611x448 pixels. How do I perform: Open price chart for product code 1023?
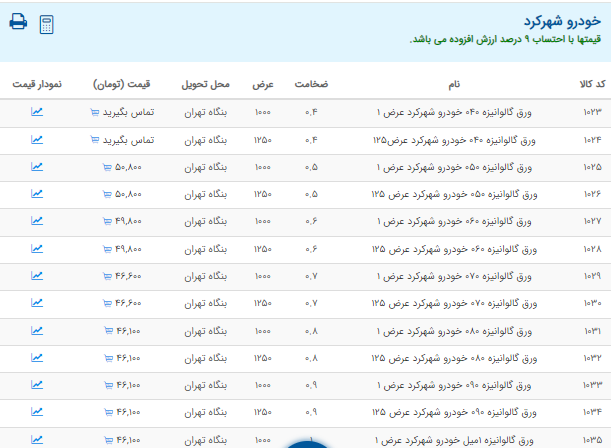pos(37,112)
